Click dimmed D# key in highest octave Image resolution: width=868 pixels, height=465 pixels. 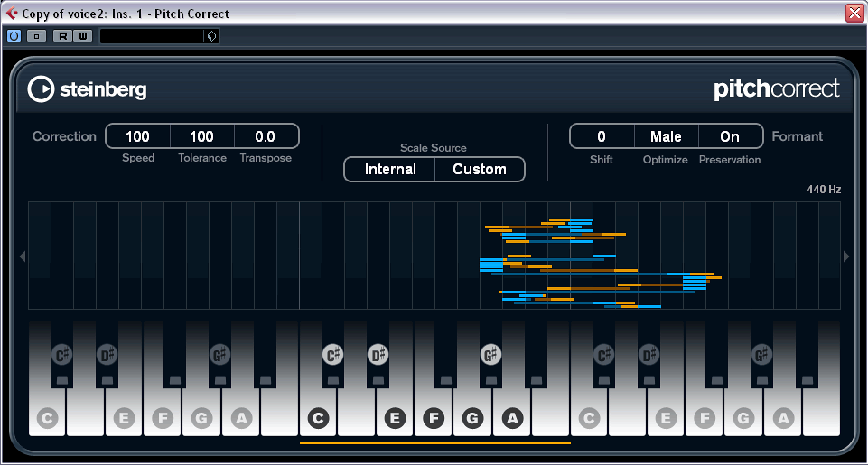649,354
